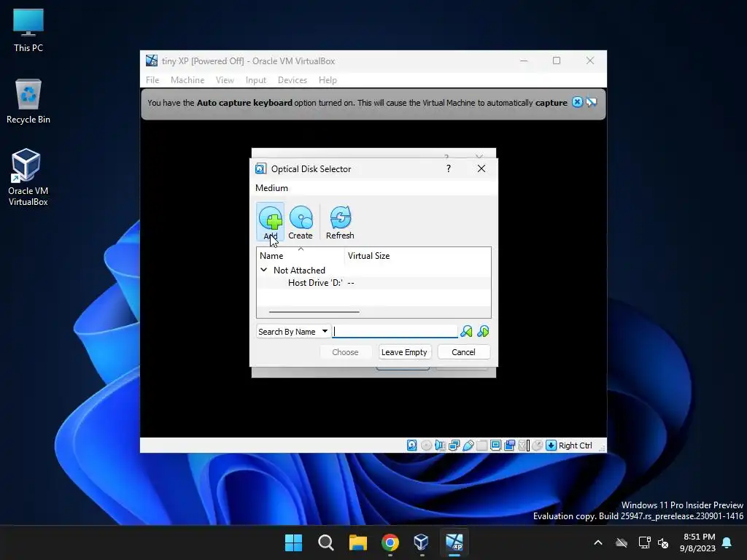Viewport: 747px width, 560px height.
Task: Click the mouse integration status icon
Action: point(538,446)
